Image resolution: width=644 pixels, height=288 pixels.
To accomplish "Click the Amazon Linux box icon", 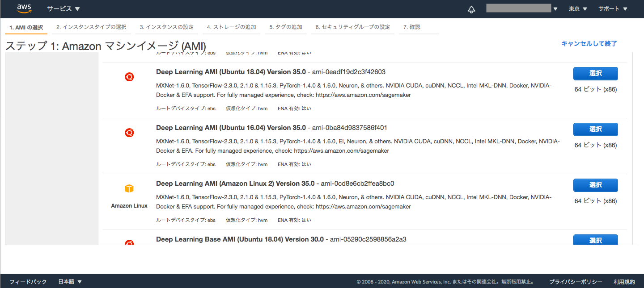I will click(x=129, y=189).
